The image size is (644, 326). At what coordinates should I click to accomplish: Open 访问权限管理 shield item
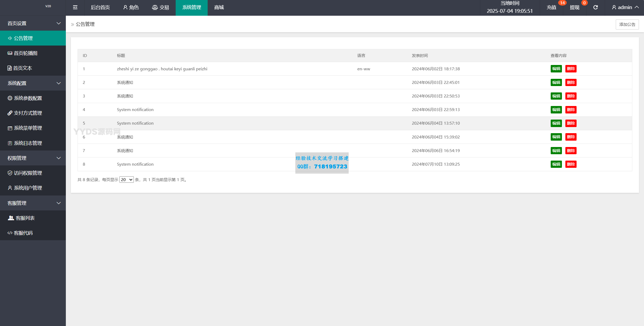tap(28, 173)
